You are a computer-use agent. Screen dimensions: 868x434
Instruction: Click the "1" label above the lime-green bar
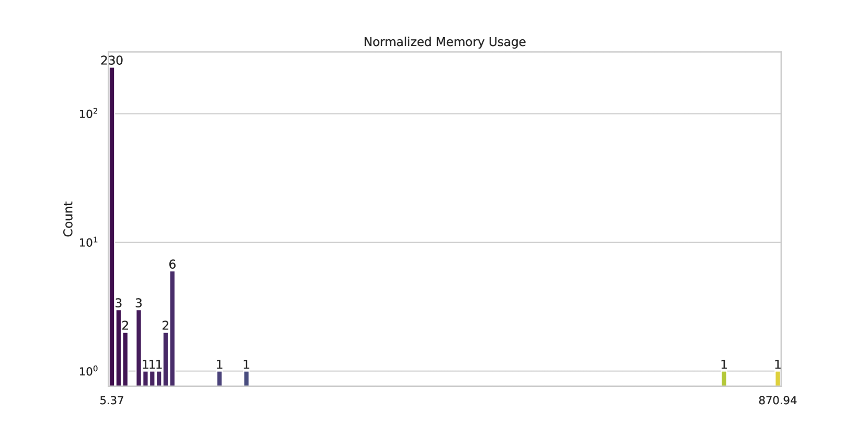[724, 364]
